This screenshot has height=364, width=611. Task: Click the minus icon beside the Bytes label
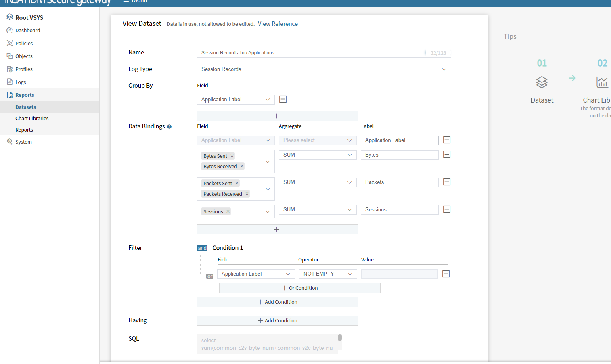point(446,155)
